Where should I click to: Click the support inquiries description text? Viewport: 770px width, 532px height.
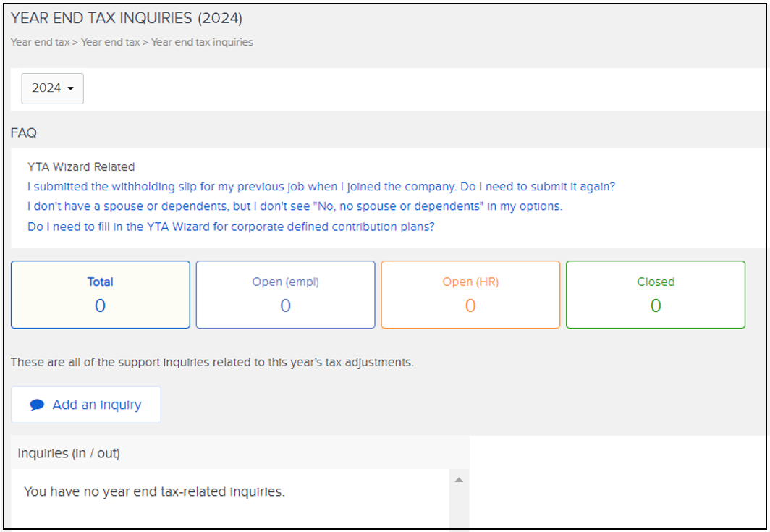[x=212, y=362]
